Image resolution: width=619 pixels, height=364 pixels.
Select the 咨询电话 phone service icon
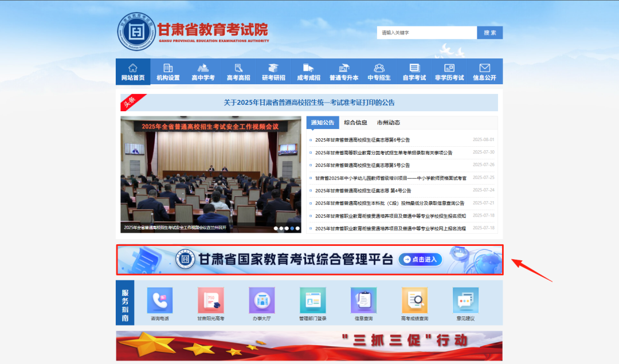[x=159, y=300]
